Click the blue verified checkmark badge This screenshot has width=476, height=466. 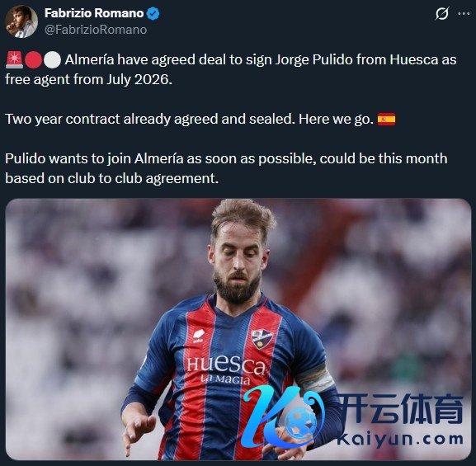pyautogui.click(x=153, y=14)
